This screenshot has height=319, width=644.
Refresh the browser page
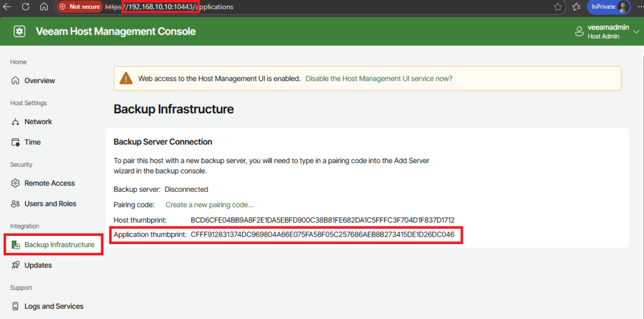tap(26, 7)
